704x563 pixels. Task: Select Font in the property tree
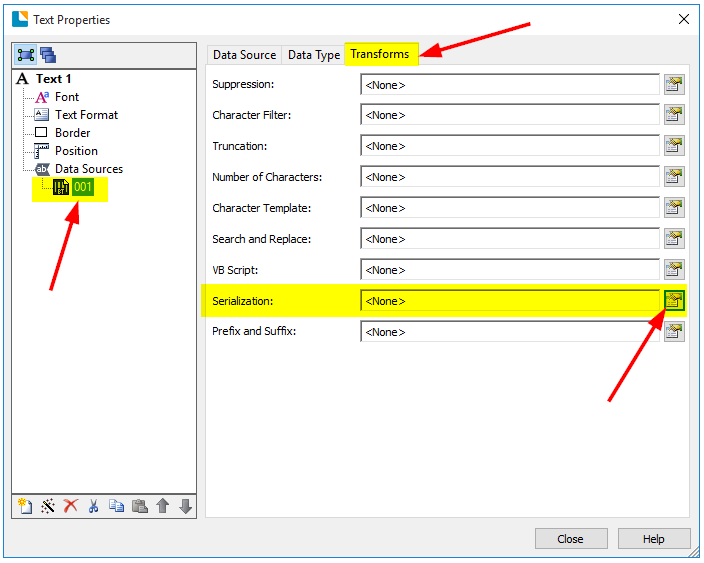pyautogui.click(x=67, y=97)
